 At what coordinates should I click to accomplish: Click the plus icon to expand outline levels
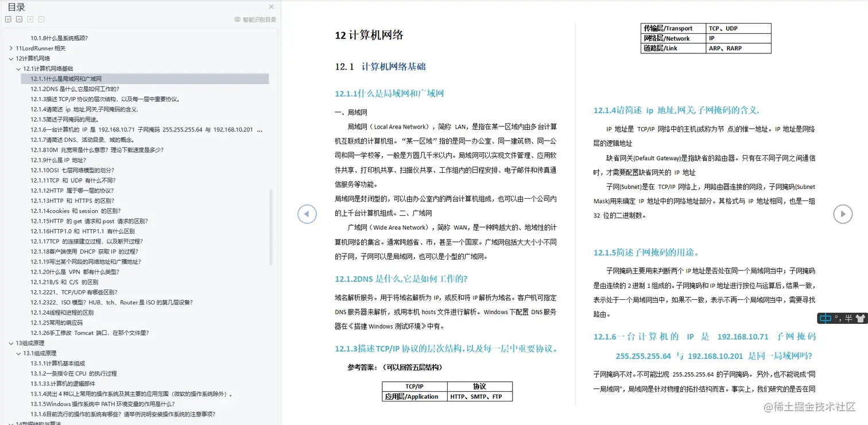click(x=30, y=18)
